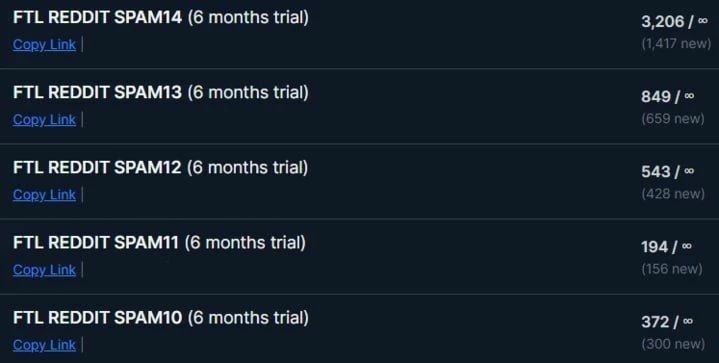Copy link for FTL REDDIT SPAM11
The image size is (719, 363).
point(44,270)
